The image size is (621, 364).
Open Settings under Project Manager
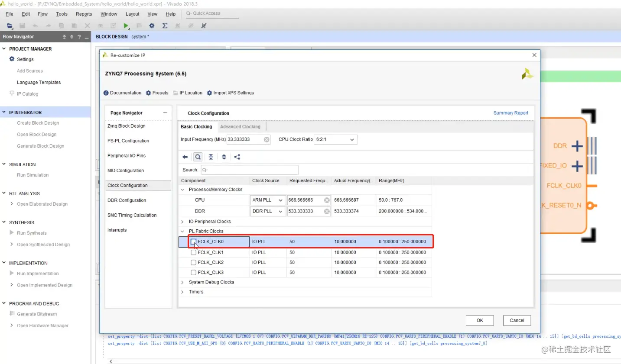tap(25, 59)
